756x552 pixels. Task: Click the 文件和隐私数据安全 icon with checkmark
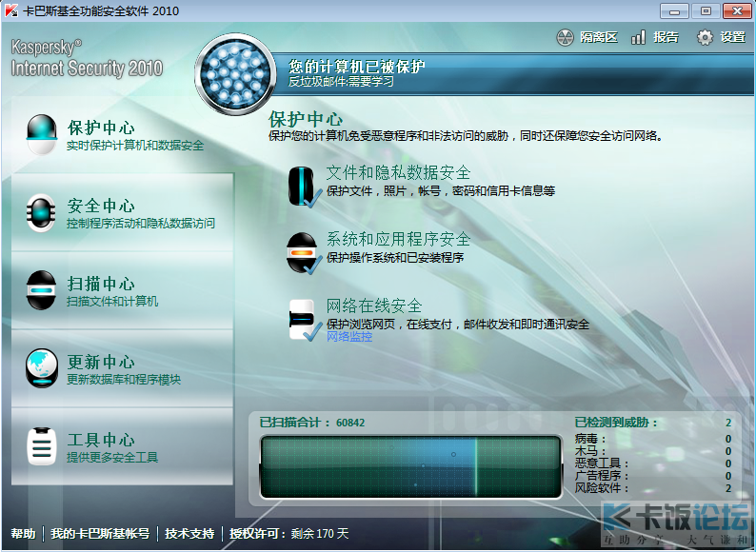(305, 187)
